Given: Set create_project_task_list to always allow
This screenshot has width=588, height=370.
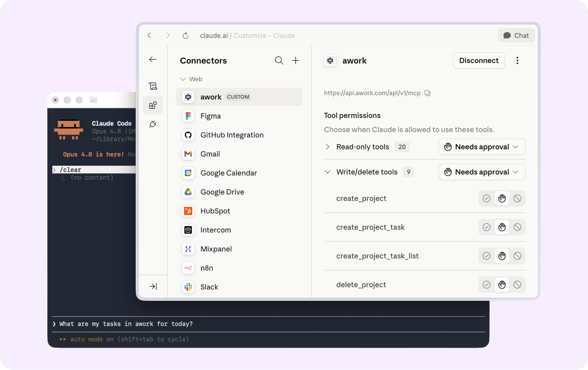Looking at the screenshot, I should click(486, 256).
